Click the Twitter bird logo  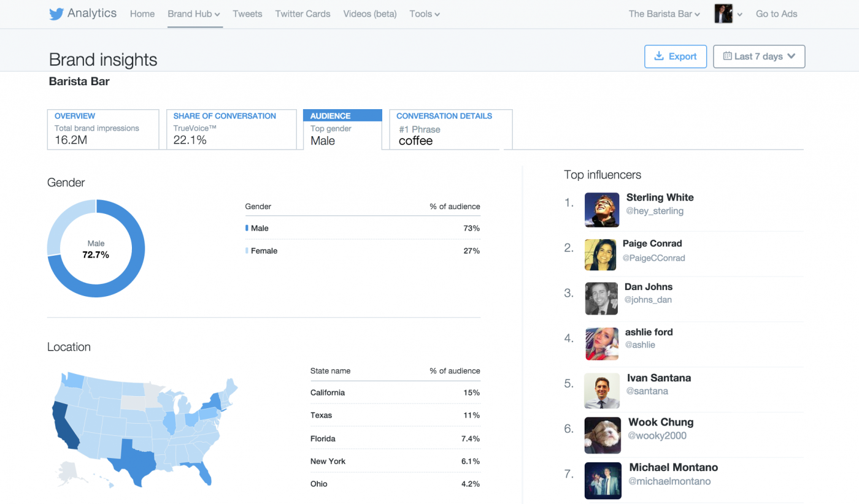pos(56,14)
